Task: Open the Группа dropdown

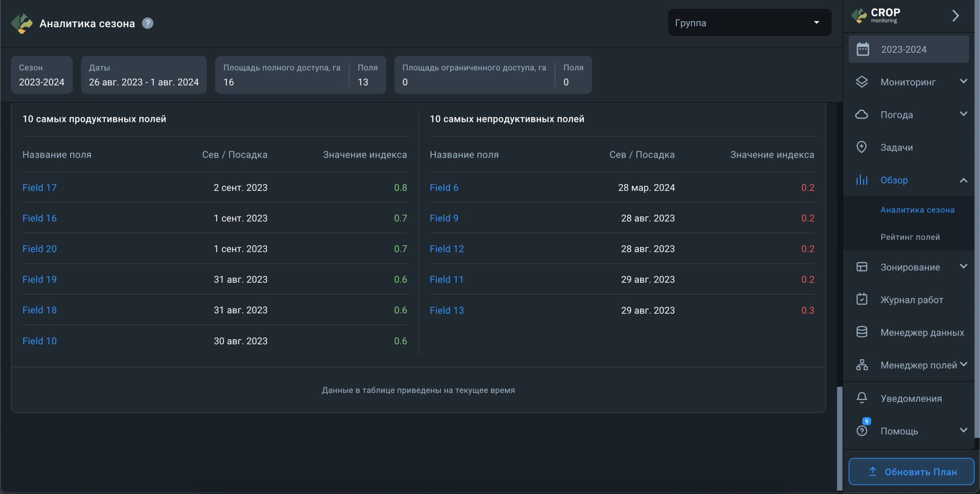Action: coord(749,23)
